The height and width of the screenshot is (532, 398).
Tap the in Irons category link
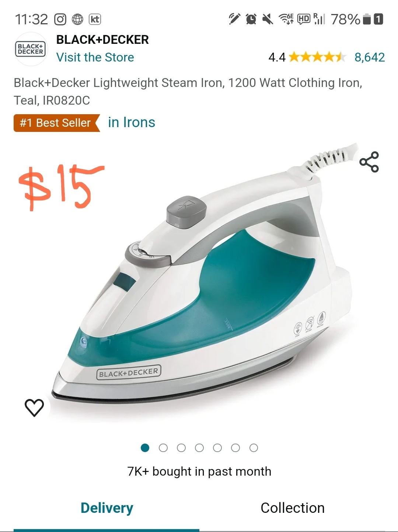pos(132,122)
